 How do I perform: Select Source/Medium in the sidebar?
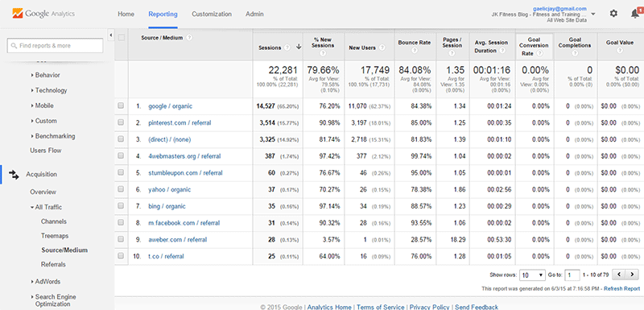coord(64,250)
